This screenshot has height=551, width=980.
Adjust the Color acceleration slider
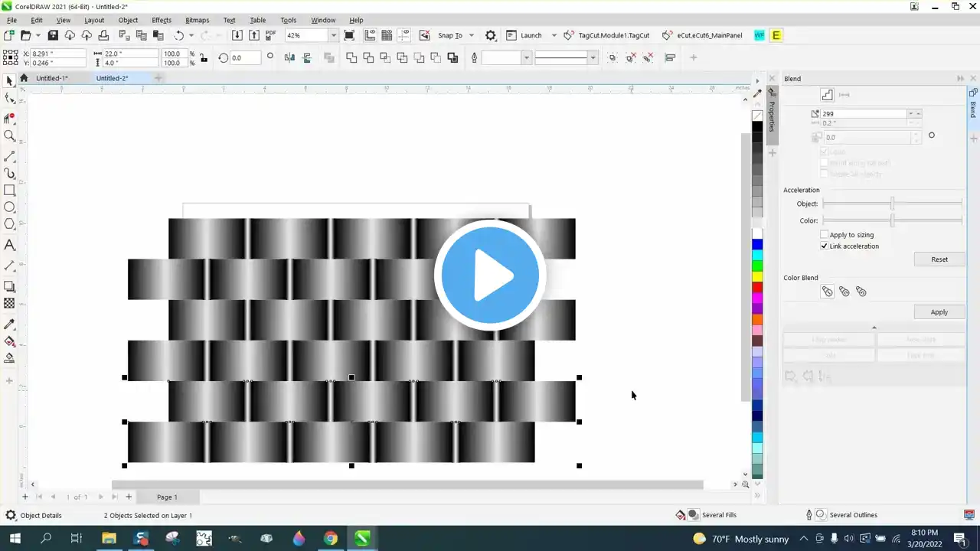coord(892,220)
